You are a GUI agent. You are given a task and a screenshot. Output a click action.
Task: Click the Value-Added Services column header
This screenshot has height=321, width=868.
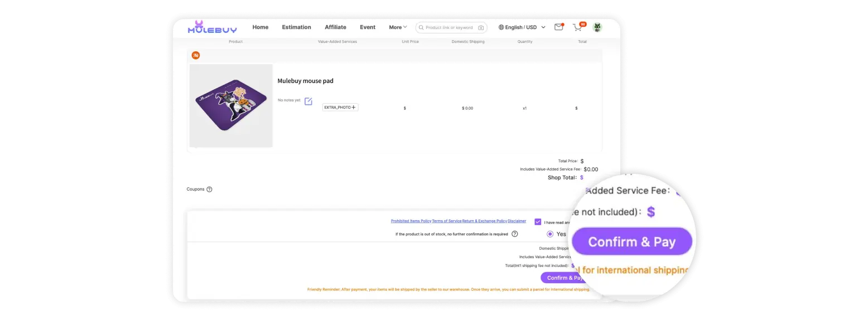(337, 42)
